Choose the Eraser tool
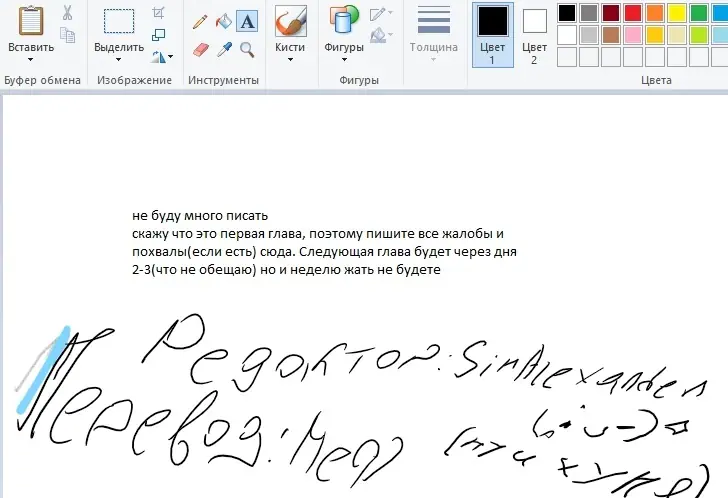 pyautogui.click(x=200, y=49)
